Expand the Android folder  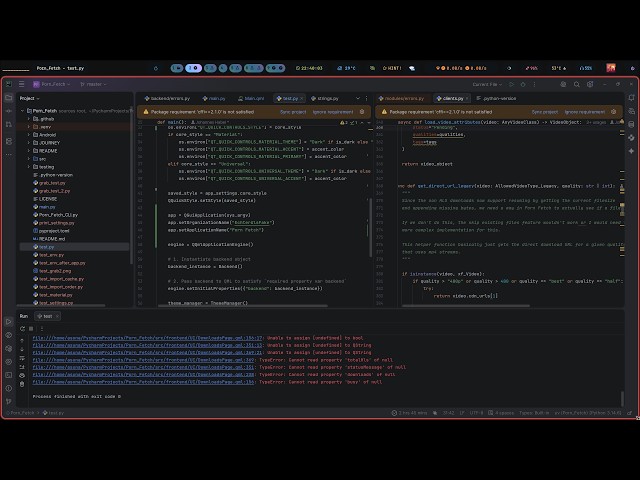coord(29,135)
